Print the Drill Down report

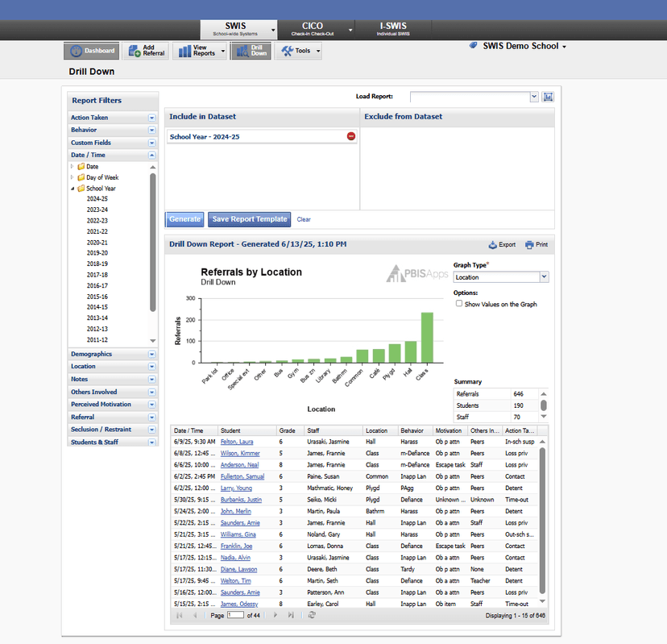(x=536, y=244)
